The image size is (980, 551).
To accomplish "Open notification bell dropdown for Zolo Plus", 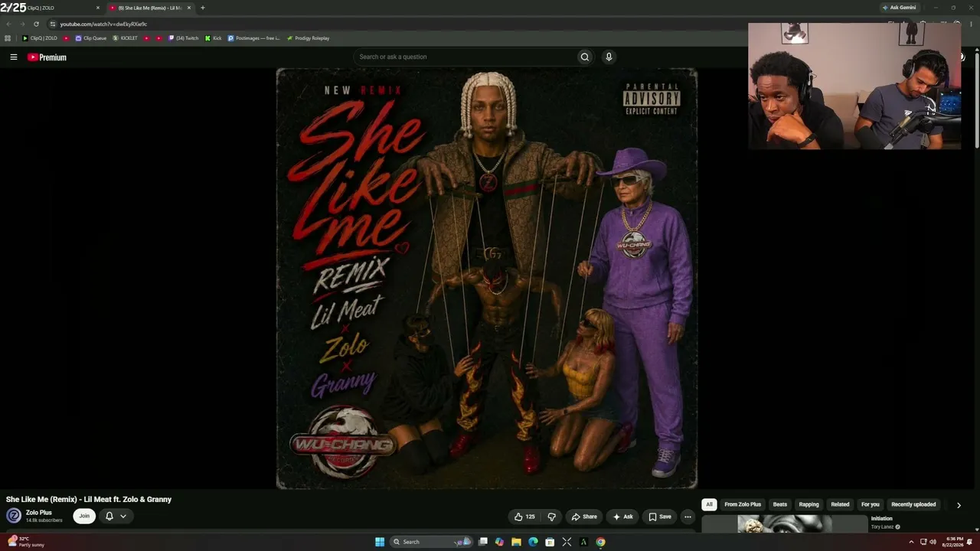I will (x=116, y=516).
